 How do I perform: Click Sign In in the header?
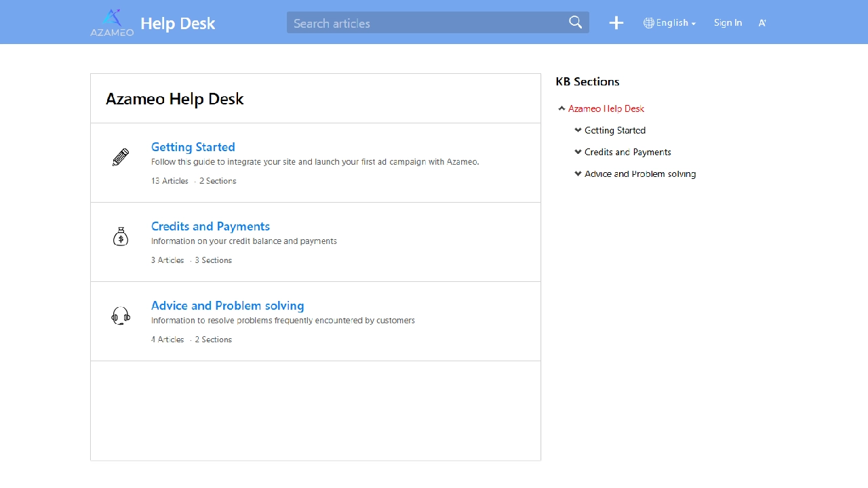coord(728,23)
